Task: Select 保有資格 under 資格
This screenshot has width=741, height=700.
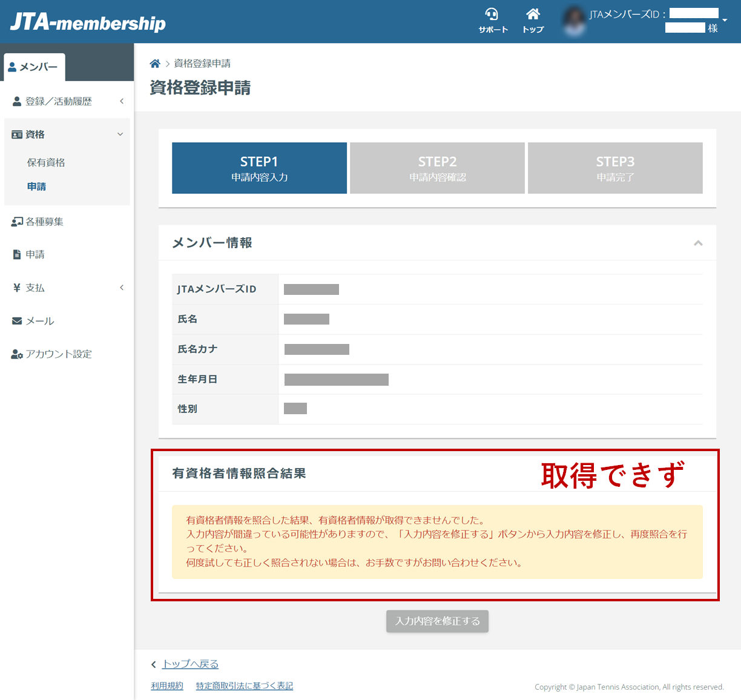Action: (46, 162)
